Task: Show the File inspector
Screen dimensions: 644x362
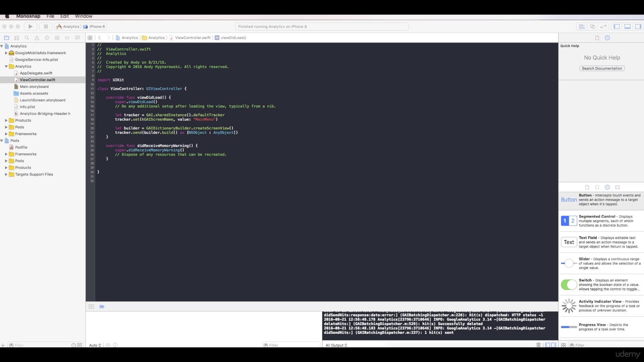Action: pos(597,38)
